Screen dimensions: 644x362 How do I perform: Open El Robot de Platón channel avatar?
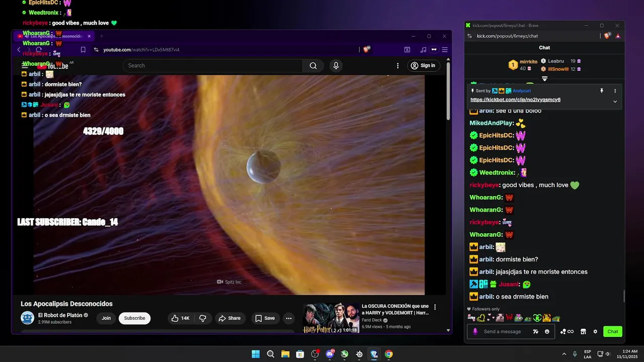[x=27, y=318]
